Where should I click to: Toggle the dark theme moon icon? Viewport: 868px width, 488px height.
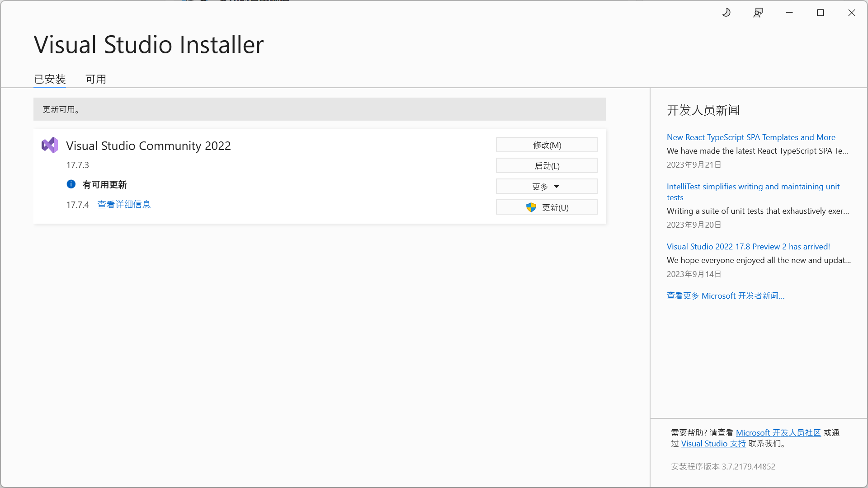point(726,13)
